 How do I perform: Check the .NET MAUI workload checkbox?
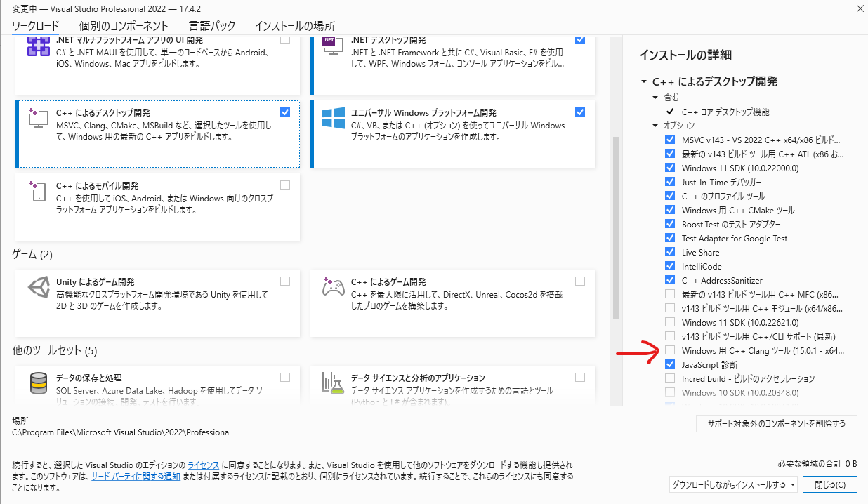point(284,40)
